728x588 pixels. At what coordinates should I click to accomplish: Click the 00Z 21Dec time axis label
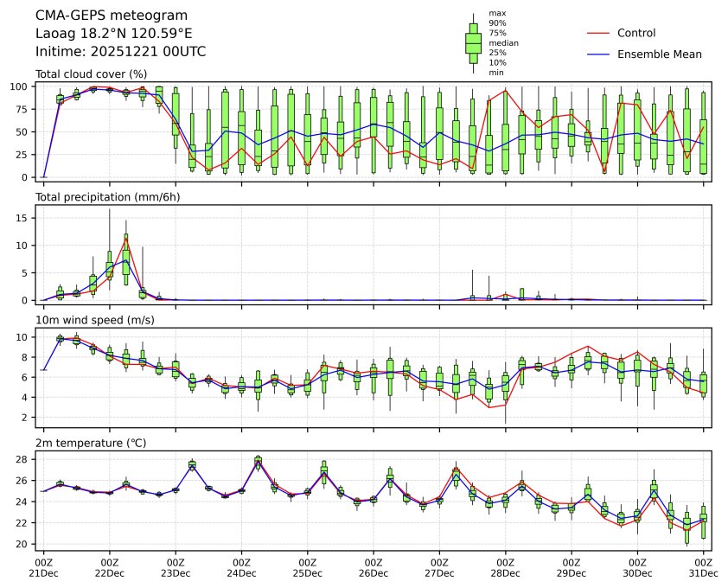point(43,566)
